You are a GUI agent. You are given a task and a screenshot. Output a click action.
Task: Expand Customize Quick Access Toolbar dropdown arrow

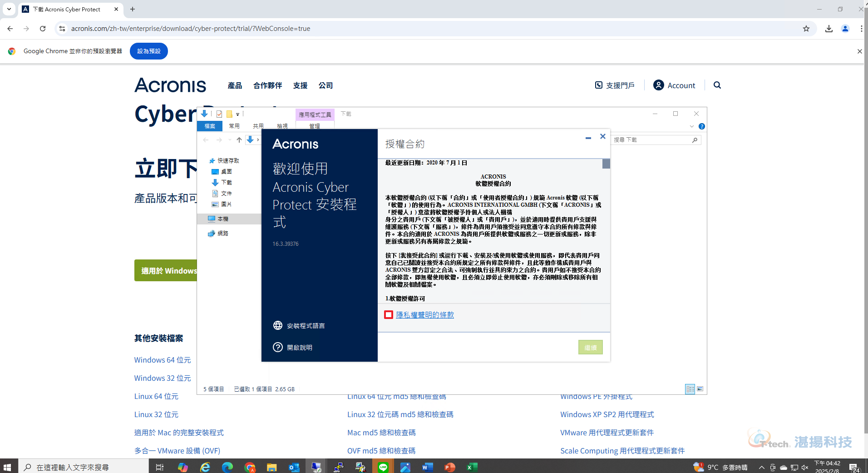click(x=237, y=115)
